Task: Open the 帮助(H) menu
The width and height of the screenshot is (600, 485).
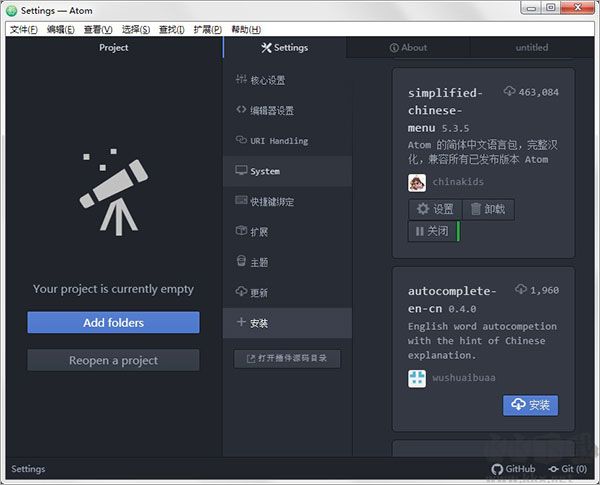Action: pyautogui.click(x=246, y=29)
